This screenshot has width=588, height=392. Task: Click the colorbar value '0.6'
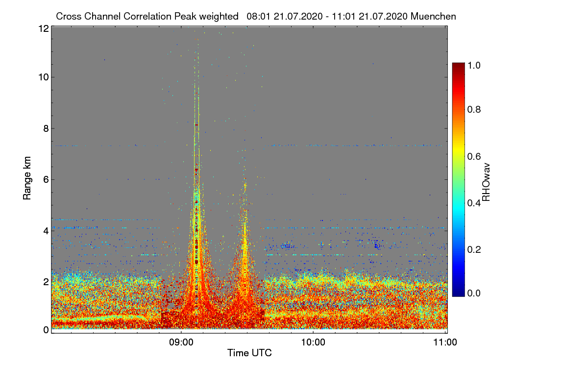[x=474, y=156]
